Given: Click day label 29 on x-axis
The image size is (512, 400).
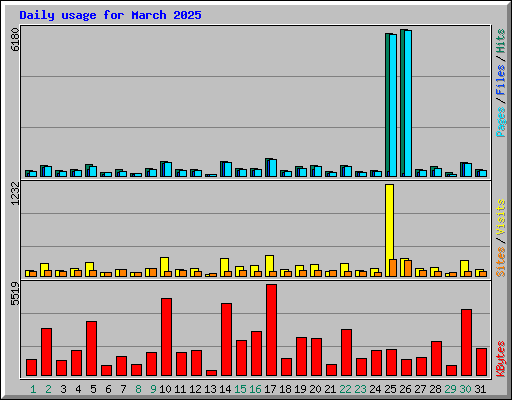Looking at the screenshot, I should (x=450, y=389).
